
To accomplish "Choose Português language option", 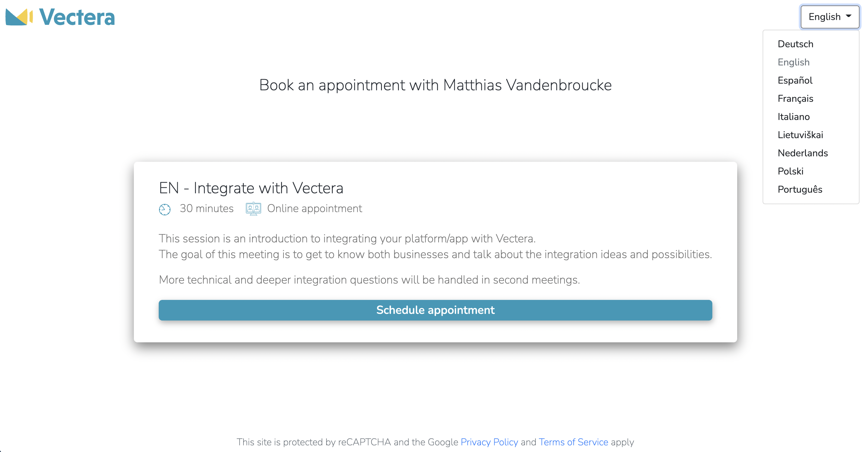I will click(800, 190).
